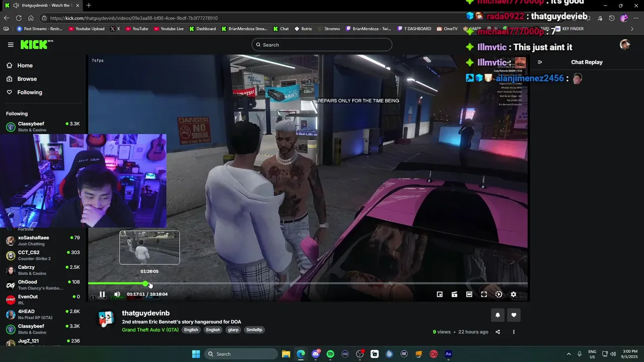Toggle theater mode in the player
This screenshot has width=644, height=362.
469,295
